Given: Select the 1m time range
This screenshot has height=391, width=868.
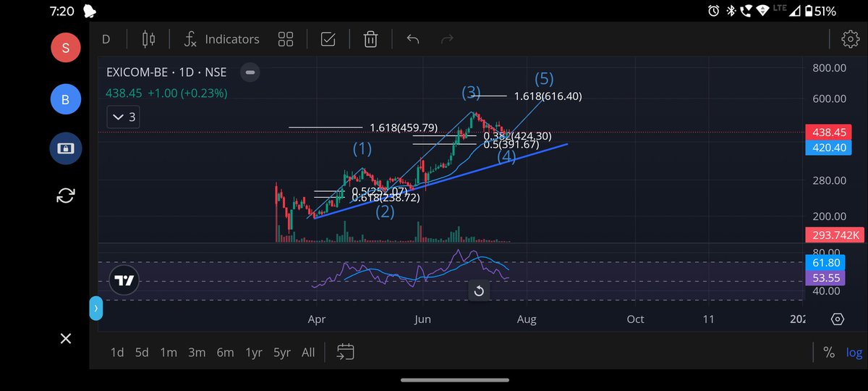Looking at the screenshot, I should pyautogui.click(x=169, y=353).
